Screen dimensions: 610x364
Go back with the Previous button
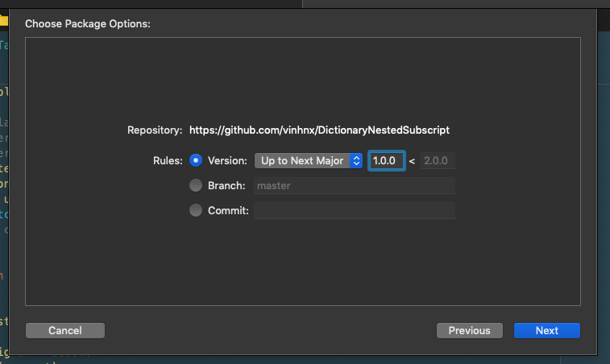470,330
